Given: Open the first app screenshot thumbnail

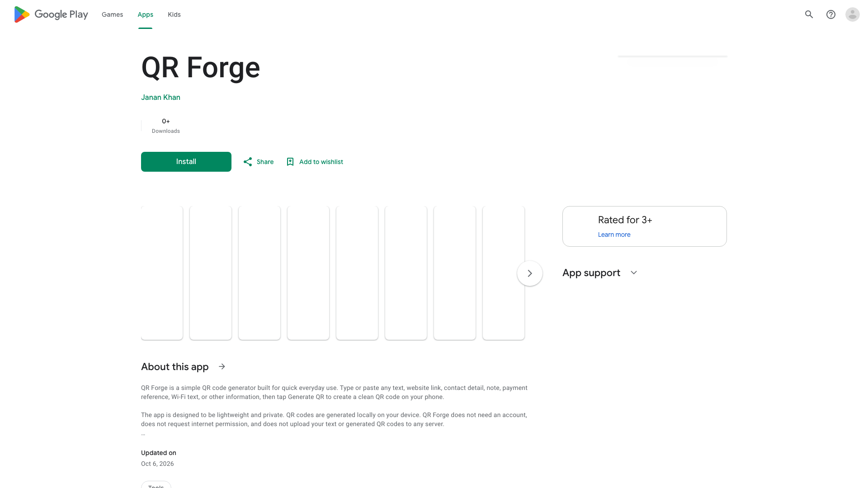Looking at the screenshot, I should 162,273.
